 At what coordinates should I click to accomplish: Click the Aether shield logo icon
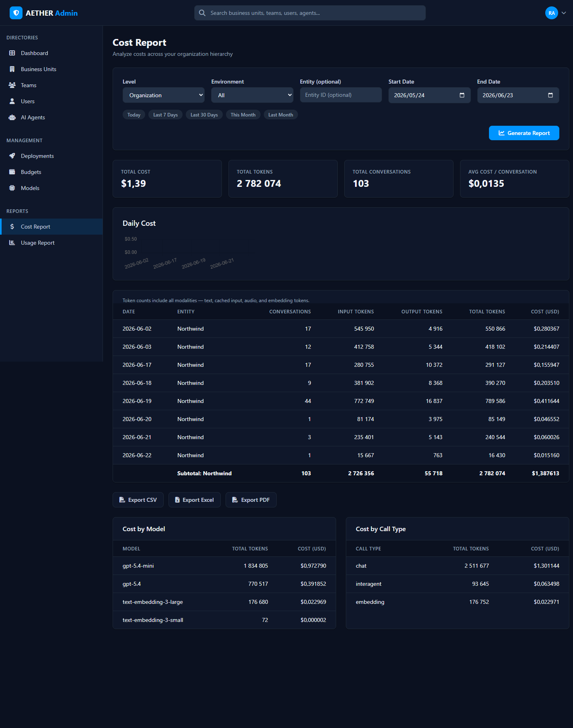16,13
